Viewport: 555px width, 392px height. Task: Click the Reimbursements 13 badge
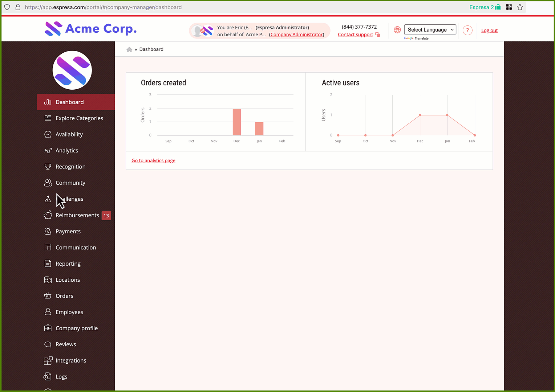click(106, 216)
